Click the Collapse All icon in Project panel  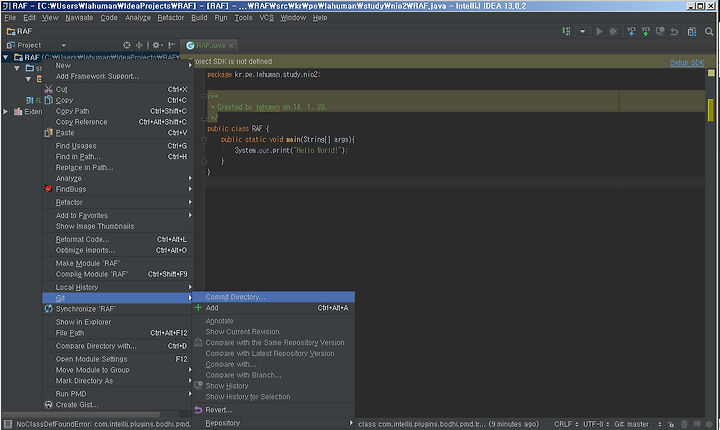[139, 45]
